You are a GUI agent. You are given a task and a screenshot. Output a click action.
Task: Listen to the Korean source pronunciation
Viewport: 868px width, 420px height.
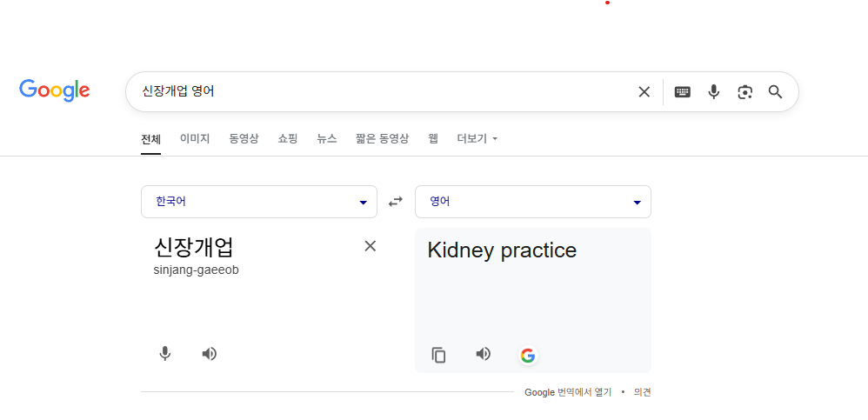pyautogui.click(x=210, y=354)
